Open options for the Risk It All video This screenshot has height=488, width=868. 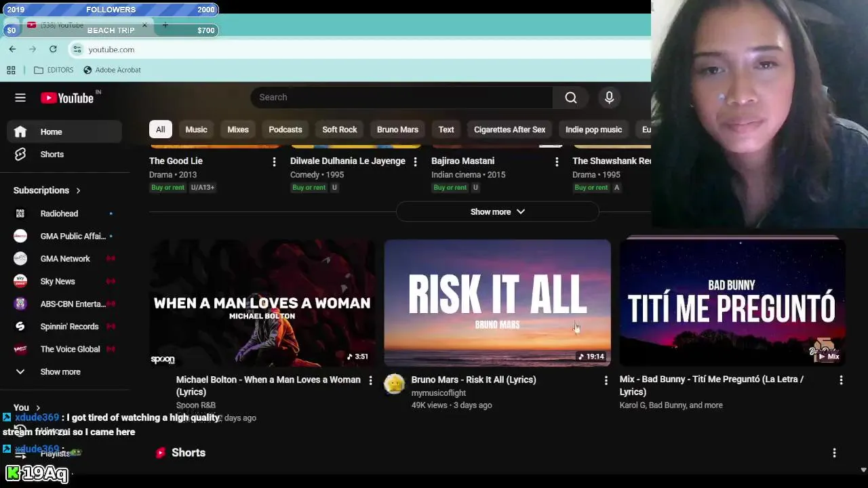[606, 381]
